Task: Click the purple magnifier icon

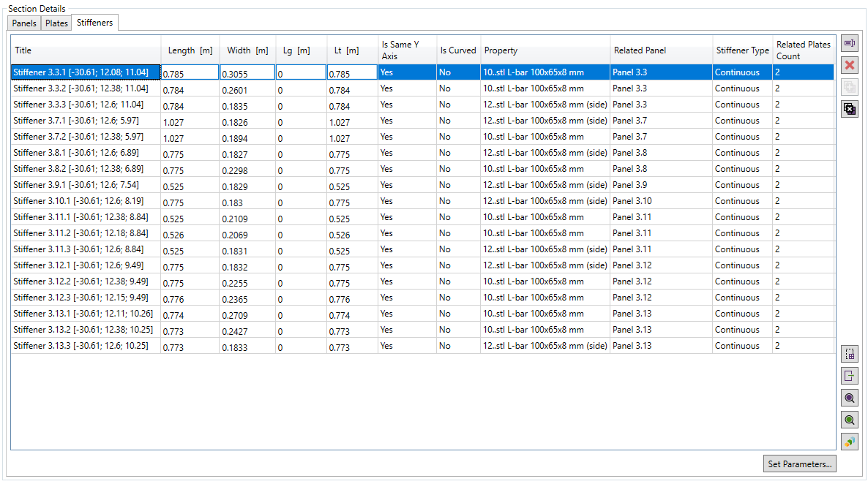Action: (850, 398)
